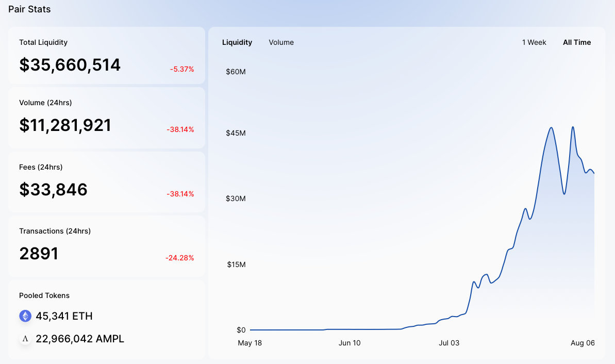Click the Total Liquidity value $35,660,514
Viewport: 615px width, 364px height.
click(70, 65)
